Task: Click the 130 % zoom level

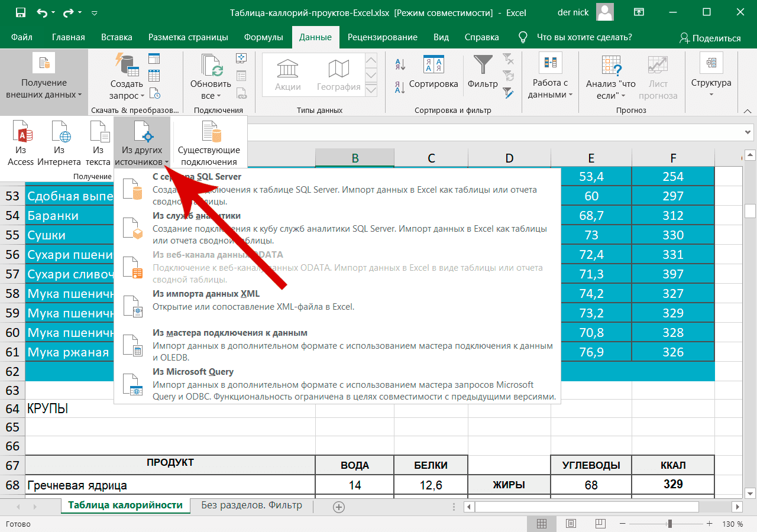Action: (732, 524)
